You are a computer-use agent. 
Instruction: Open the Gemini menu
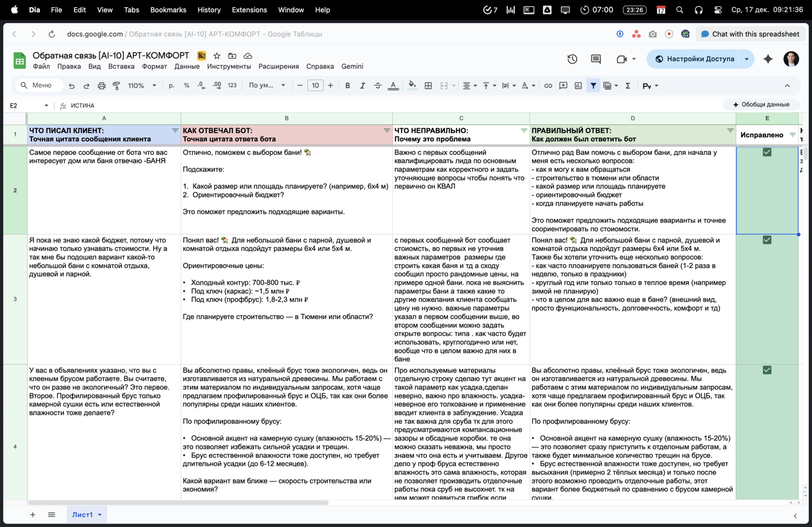(352, 67)
